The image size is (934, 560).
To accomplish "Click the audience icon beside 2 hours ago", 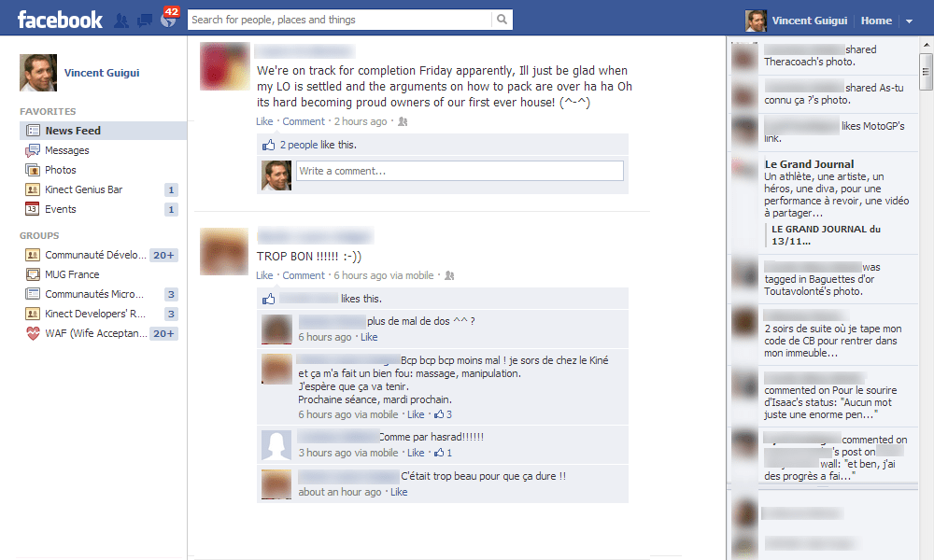I will click(x=403, y=121).
